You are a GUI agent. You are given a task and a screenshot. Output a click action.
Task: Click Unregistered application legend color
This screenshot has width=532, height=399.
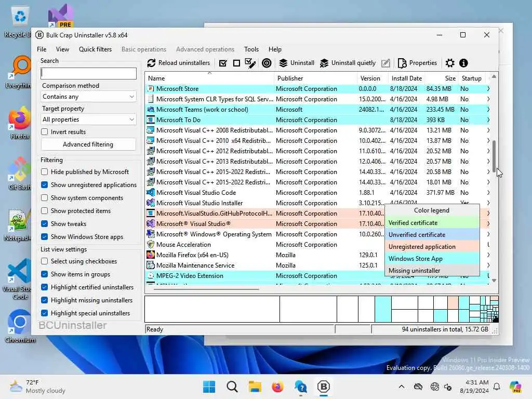[432, 247]
